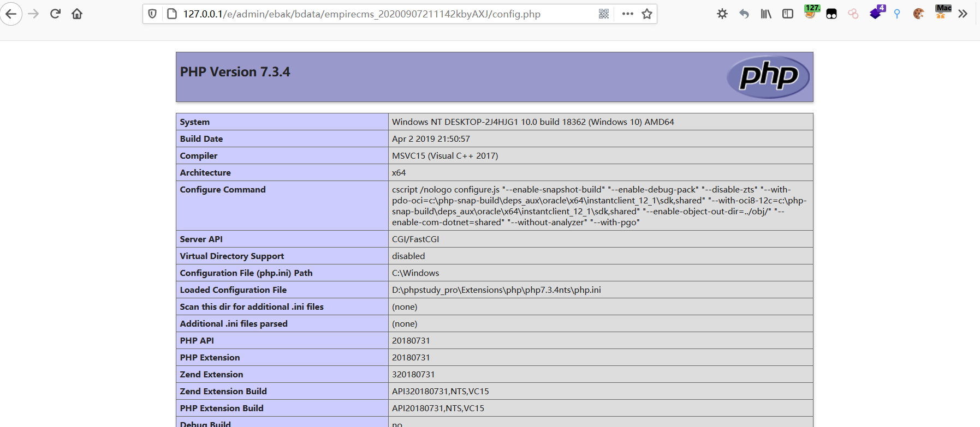Click the purple extension with badge 4
Image resolution: width=980 pixels, height=427 pixels.
tap(876, 13)
